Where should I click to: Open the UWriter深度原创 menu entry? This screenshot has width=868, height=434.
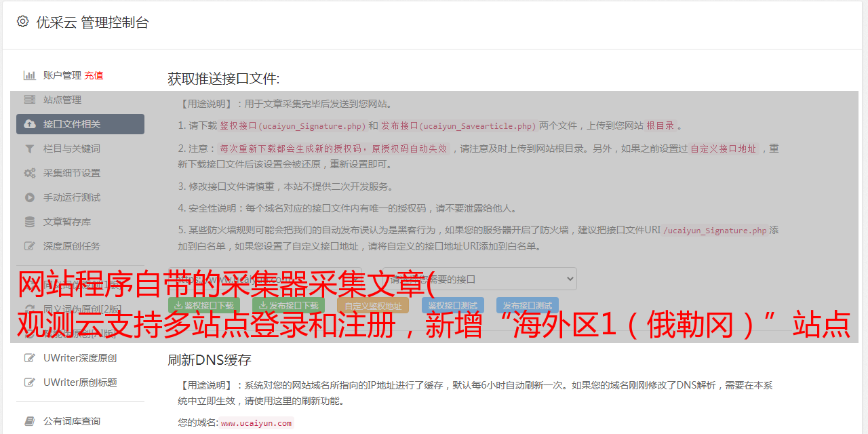(x=80, y=358)
